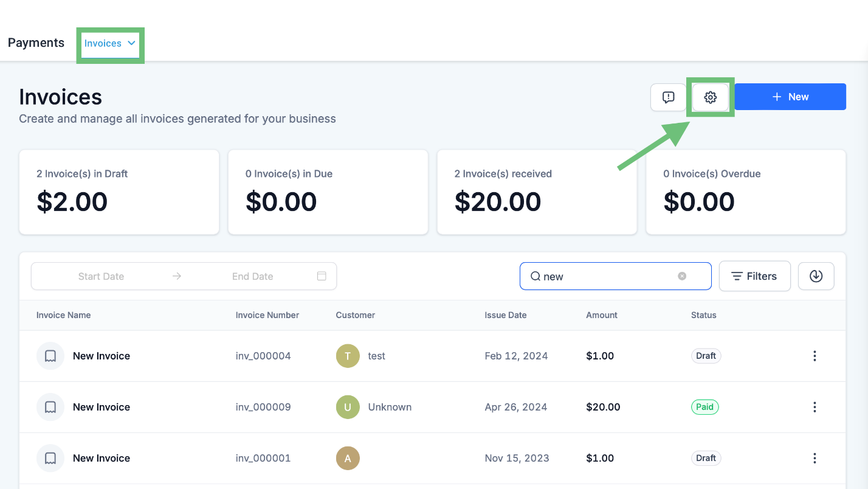Open actions menu for invoice inv_000004
This screenshot has height=489, width=868.
[815, 356]
